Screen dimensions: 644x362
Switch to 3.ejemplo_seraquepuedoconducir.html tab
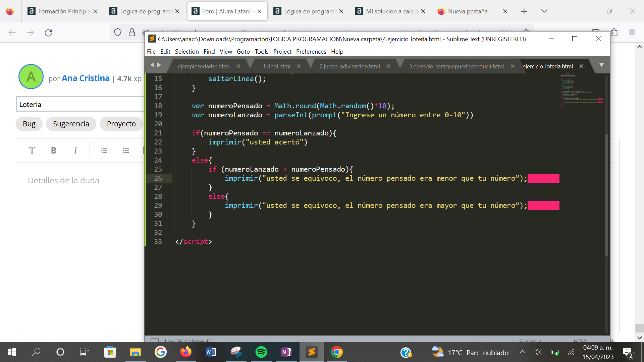456,66
